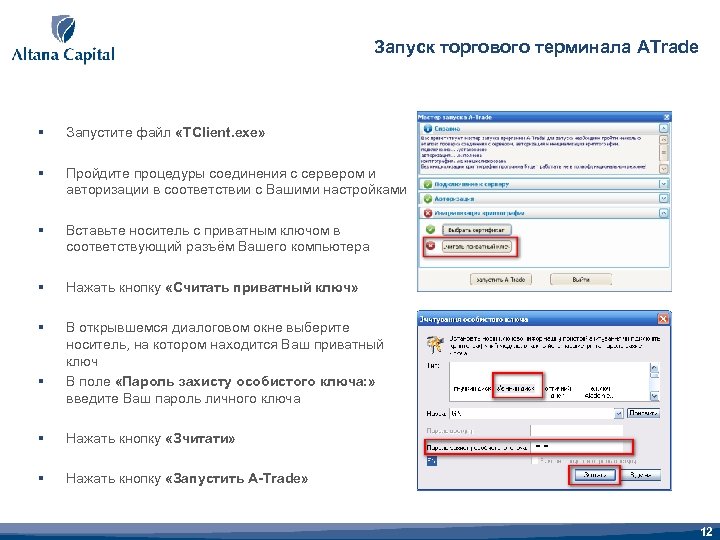Click the Пароль захисту особистого ключа field
720x540 pixels.
tap(577, 446)
